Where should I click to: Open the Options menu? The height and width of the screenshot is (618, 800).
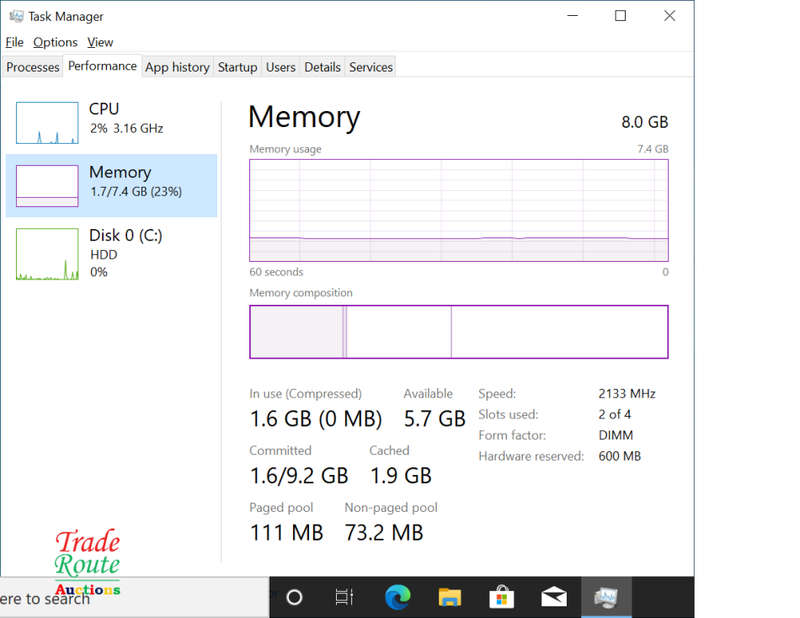click(55, 42)
